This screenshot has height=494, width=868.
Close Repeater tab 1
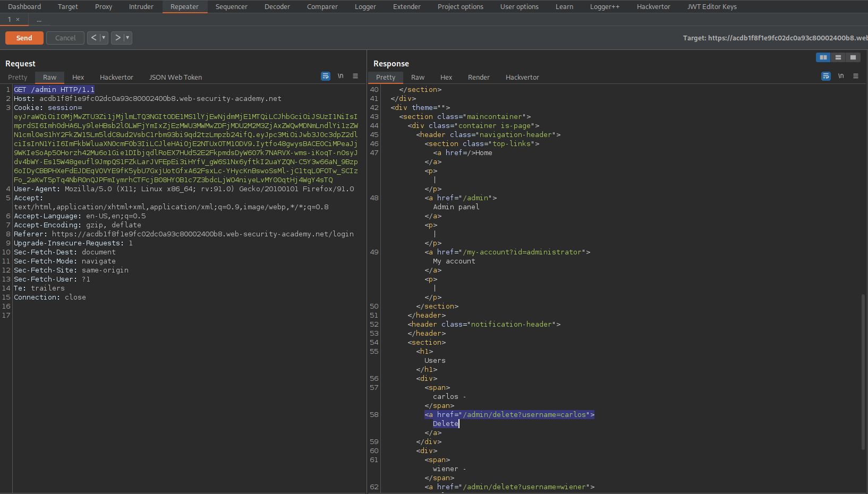(18, 20)
